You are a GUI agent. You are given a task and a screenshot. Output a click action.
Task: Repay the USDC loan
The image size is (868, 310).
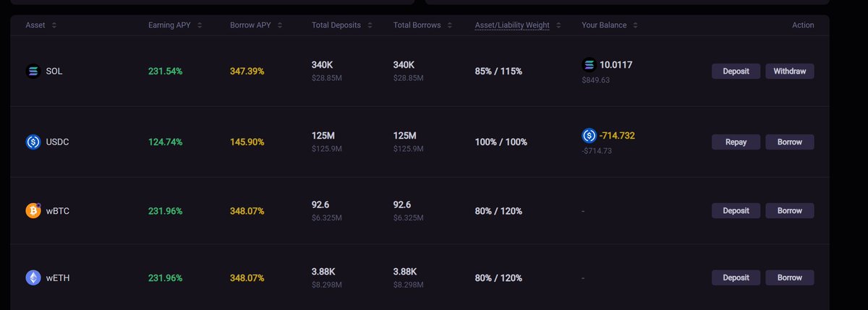coord(736,142)
